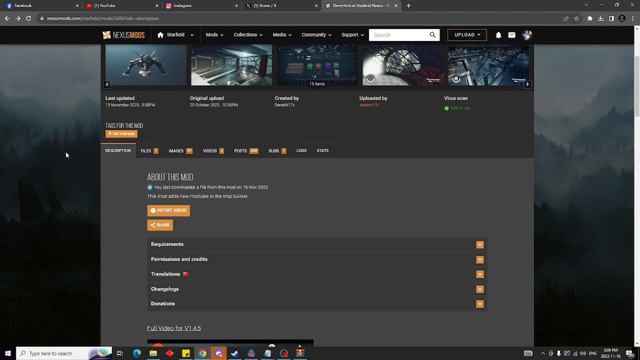This screenshot has height=360, width=640.
Task: Open the messages envelope icon
Action: (512, 35)
